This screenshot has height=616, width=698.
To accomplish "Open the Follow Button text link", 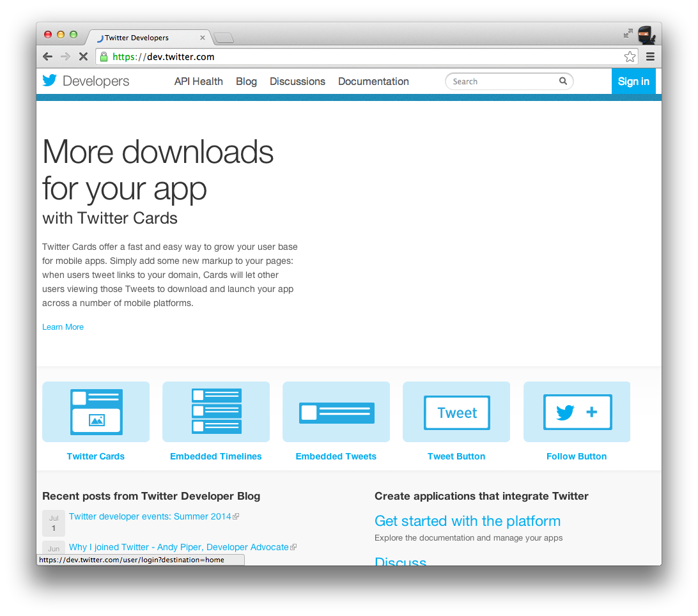I will (577, 456).
